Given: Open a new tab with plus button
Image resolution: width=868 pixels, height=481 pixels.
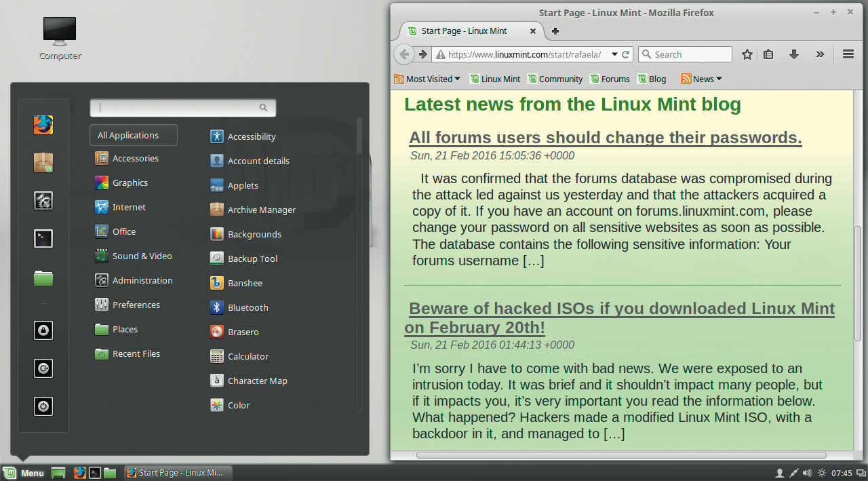Looking at the screenshot, I should [x=555, y=31].
